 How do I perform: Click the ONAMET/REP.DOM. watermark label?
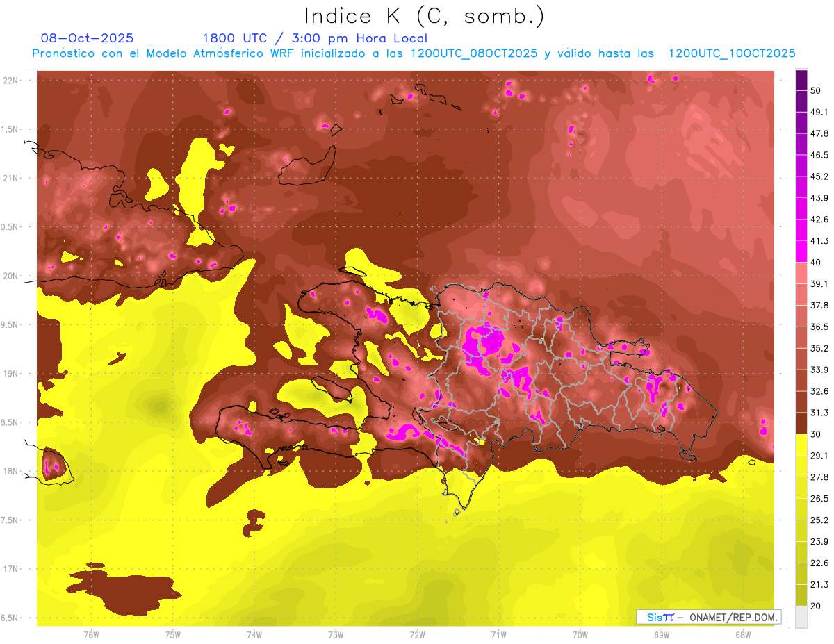tap(708, 617)
